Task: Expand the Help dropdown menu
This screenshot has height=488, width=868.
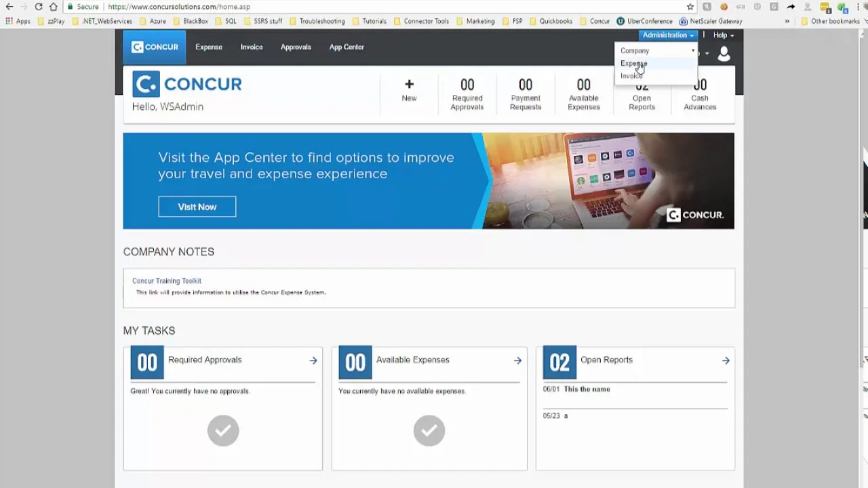Action: (723, 35)
